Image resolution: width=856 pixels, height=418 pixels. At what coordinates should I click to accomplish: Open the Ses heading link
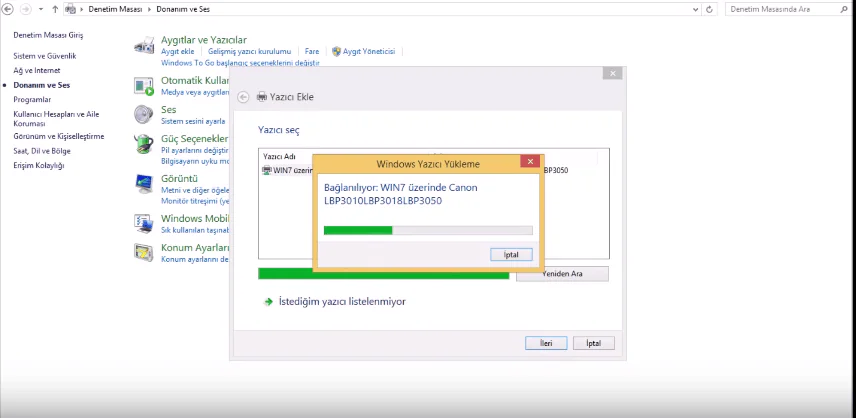click(169, 110)
